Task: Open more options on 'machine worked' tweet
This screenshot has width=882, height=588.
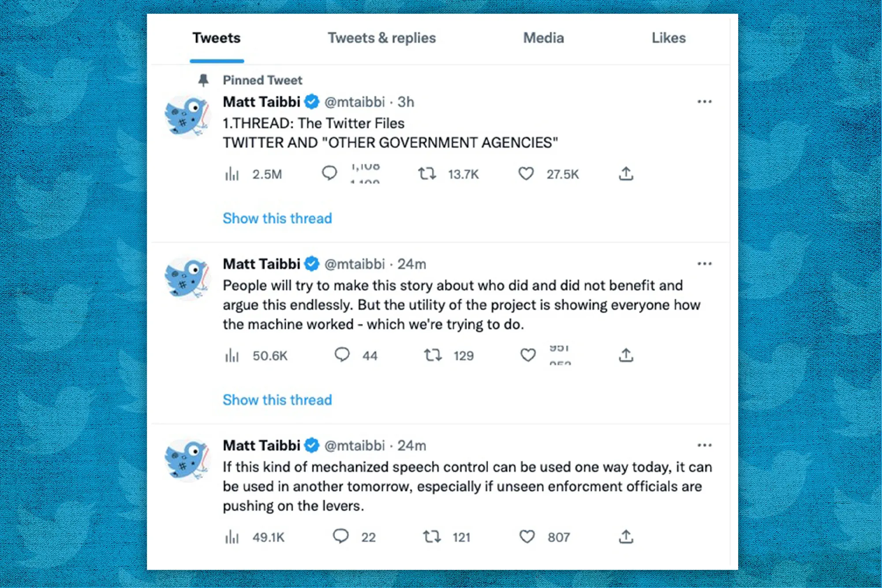Action: (704, 264)
